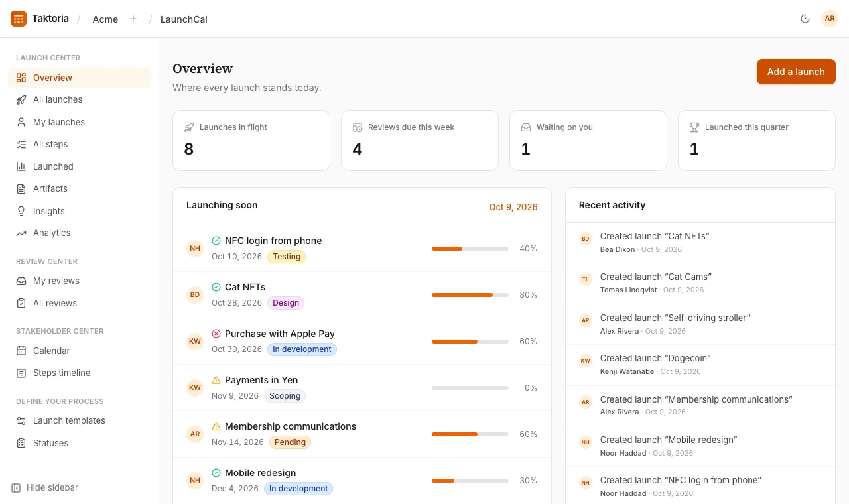The height and width of the screenshot is (504, 849).
Task: Open the Waiting on you card
Action: point(588,141)
